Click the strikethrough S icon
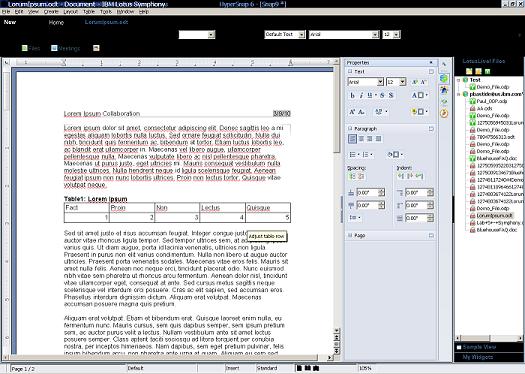The width and height of the screenshot is (525, 374). [382, 95]
